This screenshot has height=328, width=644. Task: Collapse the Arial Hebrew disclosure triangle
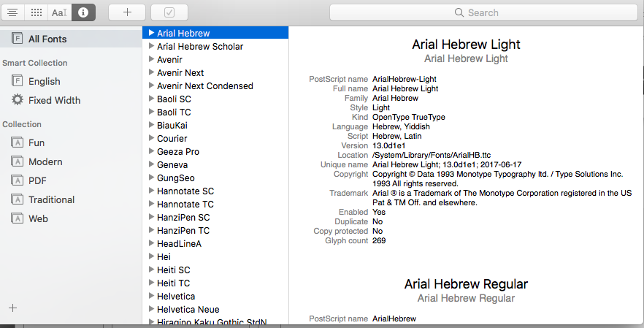click(152, 32)
